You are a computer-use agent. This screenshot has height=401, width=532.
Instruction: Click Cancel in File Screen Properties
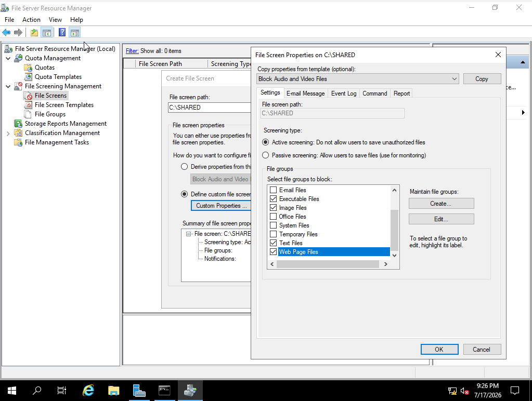pos(482,350)
